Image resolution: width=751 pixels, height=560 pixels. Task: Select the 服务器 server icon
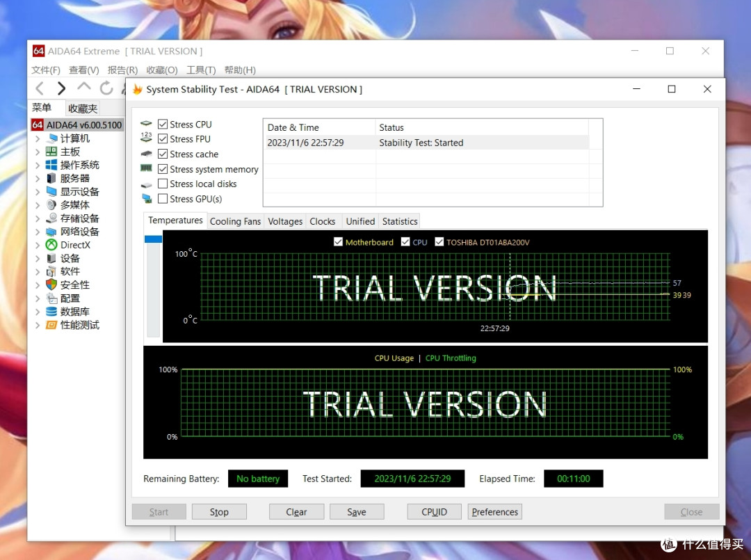point(51,178)
